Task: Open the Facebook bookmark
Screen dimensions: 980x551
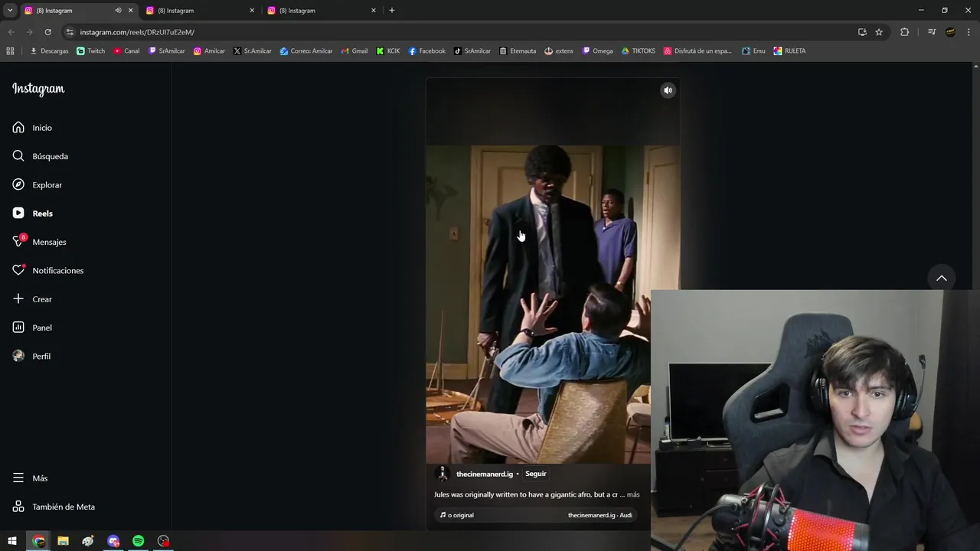Action: coord(426,51)
